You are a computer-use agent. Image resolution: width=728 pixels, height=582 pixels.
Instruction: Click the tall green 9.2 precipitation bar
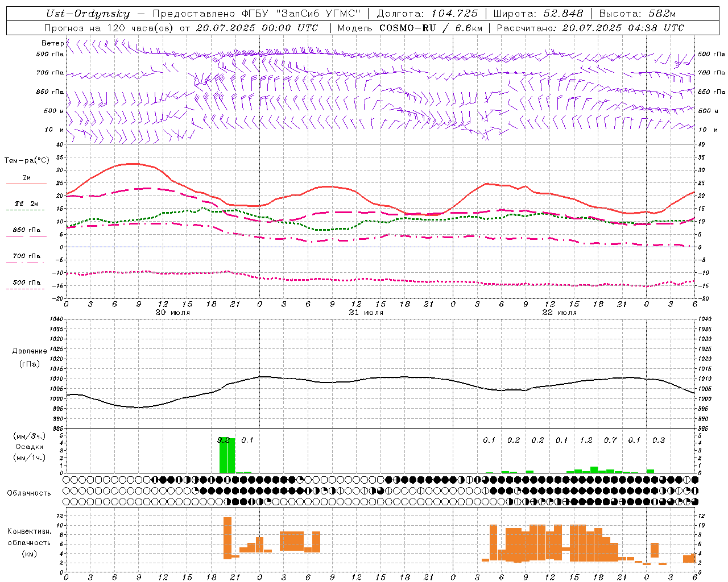pyautogui.click(x=227, y=455)
